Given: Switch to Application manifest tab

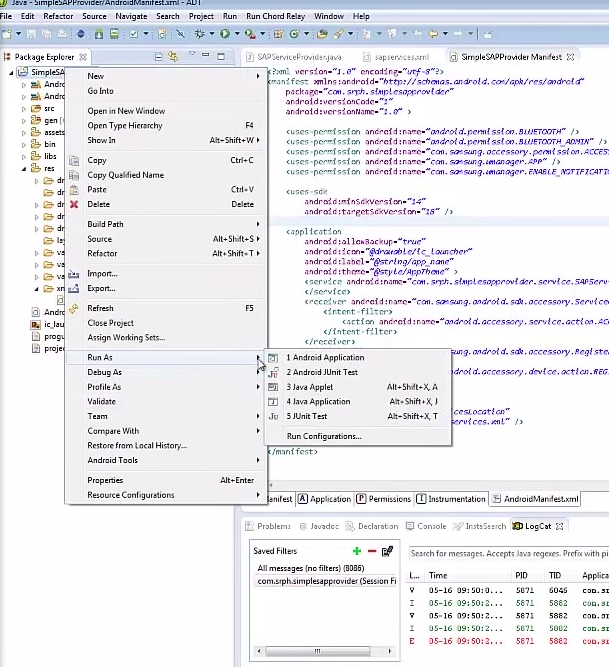Looking at the screenshot, I should (325, 499).
